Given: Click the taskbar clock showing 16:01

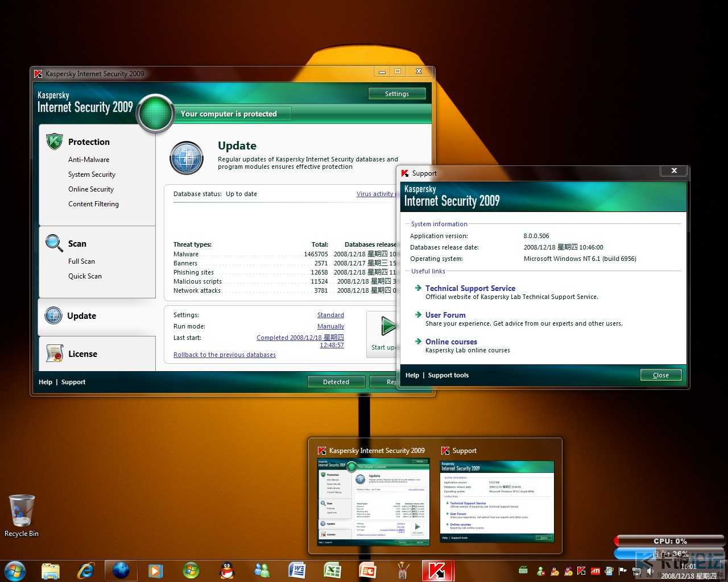Looking at the screenshot, I should (688, 571).
